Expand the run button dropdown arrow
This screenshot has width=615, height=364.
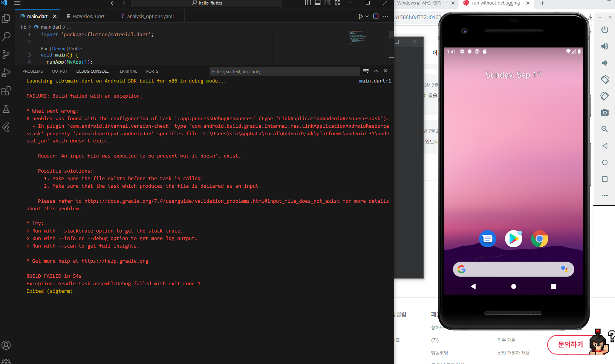coord(367,16)
